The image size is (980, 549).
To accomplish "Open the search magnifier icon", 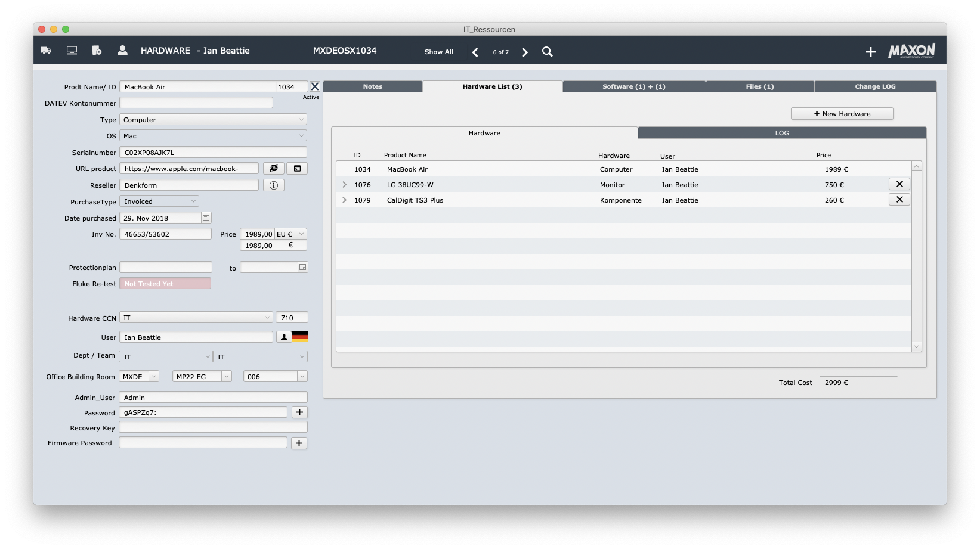I will point(547,52).
